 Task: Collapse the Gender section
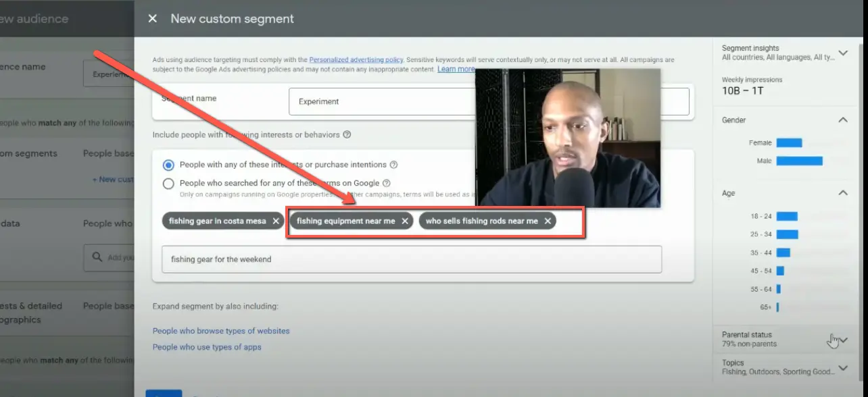tap(842, 120)
